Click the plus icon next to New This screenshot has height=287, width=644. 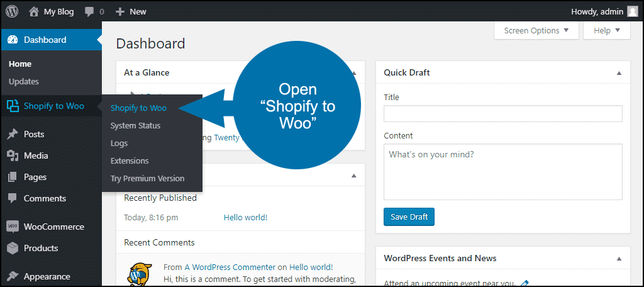click(x=120, y=12)
